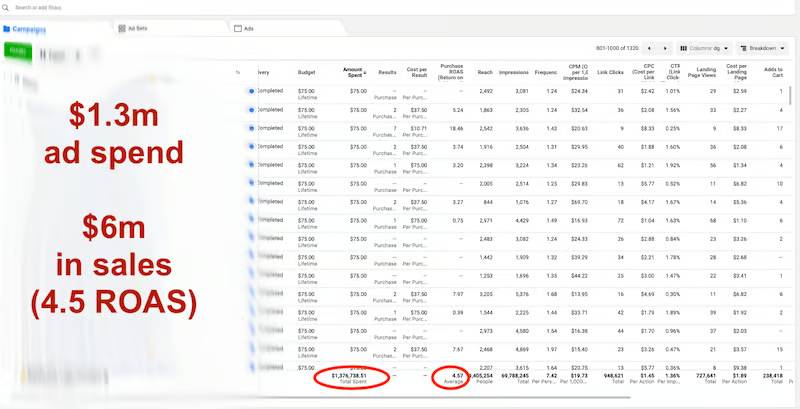Click the search magnifier icon
The image size is (800, 409).
pyautogui.click(x=7, y=7)
